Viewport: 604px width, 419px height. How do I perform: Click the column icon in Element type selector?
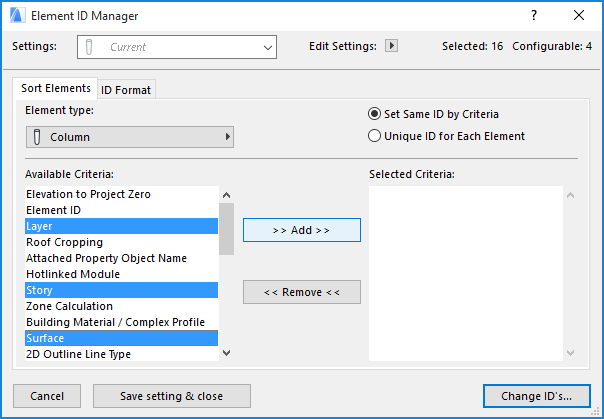click(37, 136)
